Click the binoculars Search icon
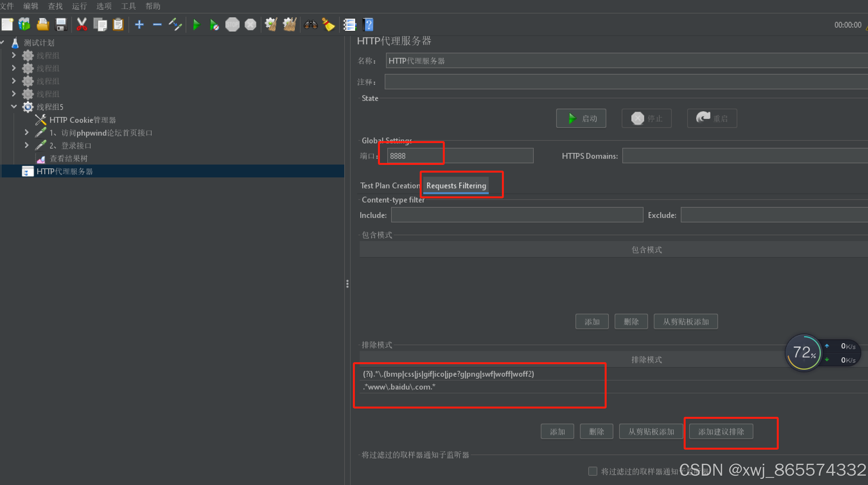The width and height of the screenshot is (868, 485). coord(310,25)
